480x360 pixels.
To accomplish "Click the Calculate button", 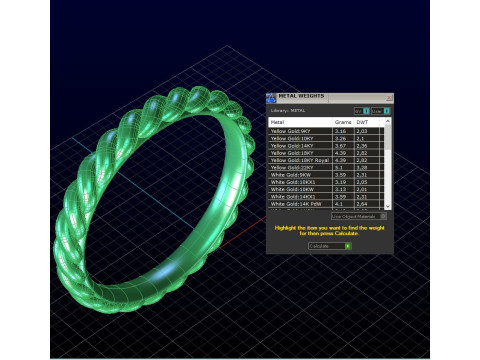I will click(x=329, y=246).
